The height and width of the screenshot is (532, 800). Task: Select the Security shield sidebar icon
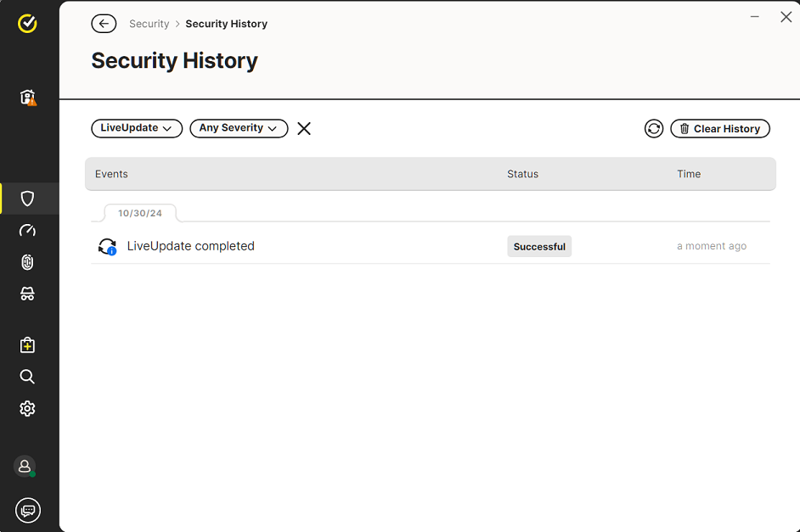(27, 199)
